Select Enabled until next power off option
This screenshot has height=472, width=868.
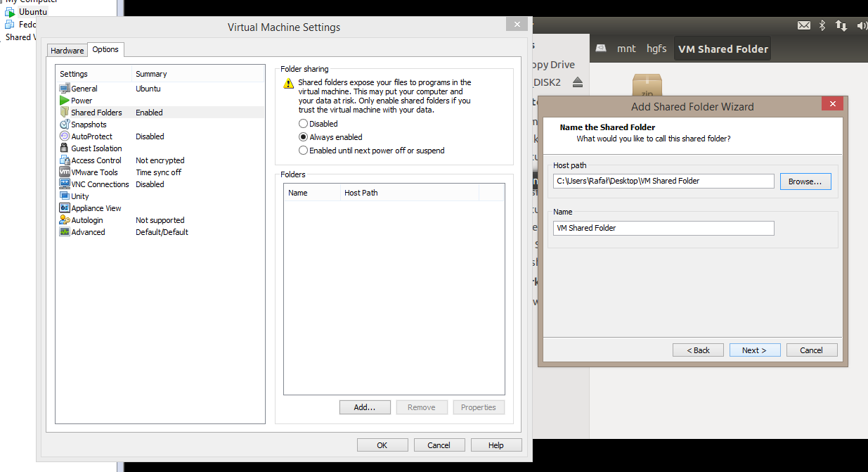303,151
